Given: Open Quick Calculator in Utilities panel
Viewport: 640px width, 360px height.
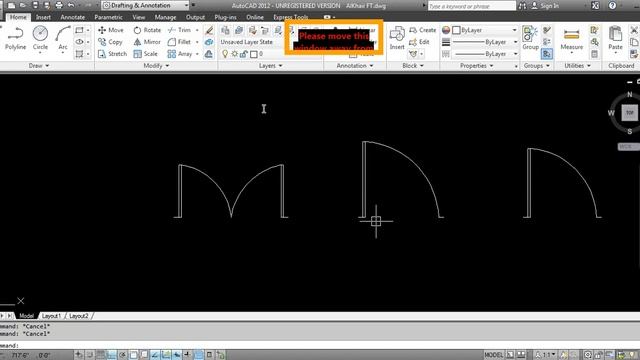Looking at the screenshot, I should 594,54.
